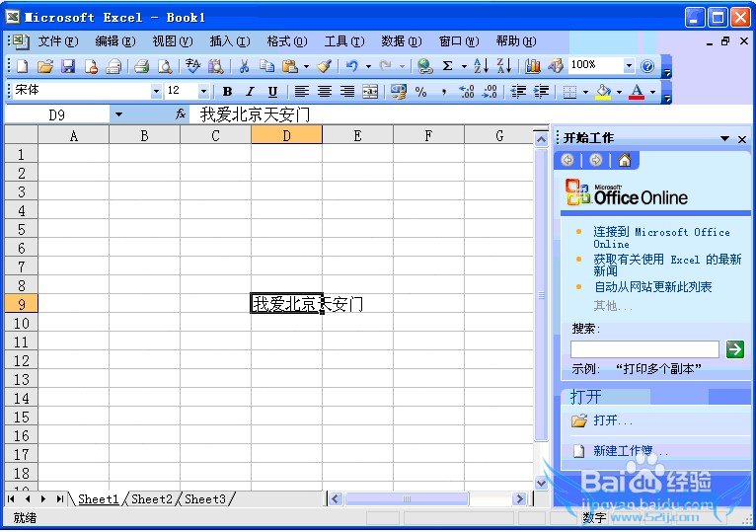Click the 新建工作簿 link
Viewport: 756px width, 532px height.
pyautogui.click(x=630, y=451)
